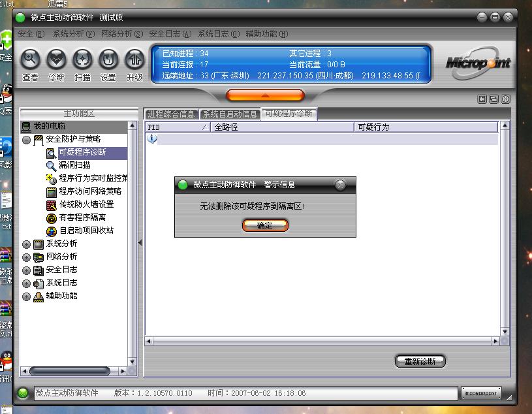Open 设置 from the toolbar
This screenshot has width=532, height=414.
pyautogui.click(x=108, y=59)
